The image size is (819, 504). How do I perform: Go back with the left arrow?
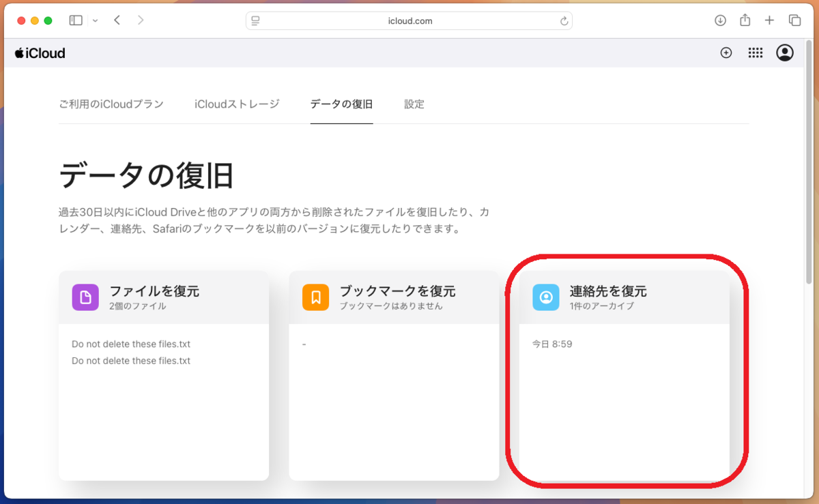(117, 20)
